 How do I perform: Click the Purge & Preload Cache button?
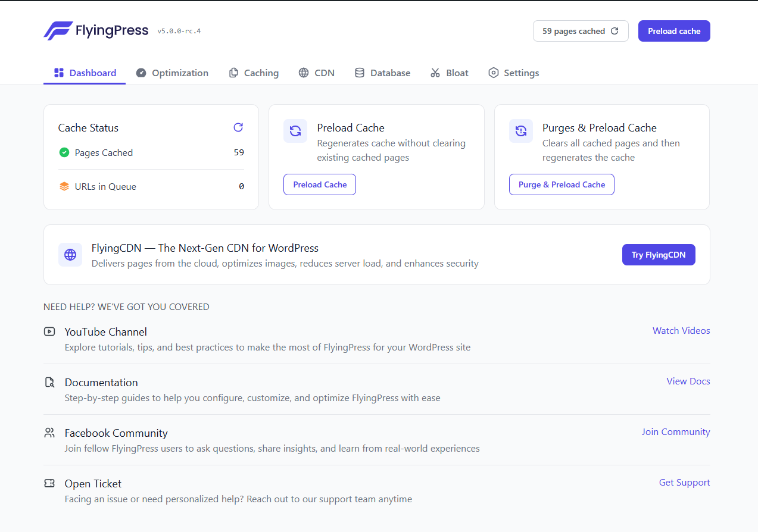[562, 184]
